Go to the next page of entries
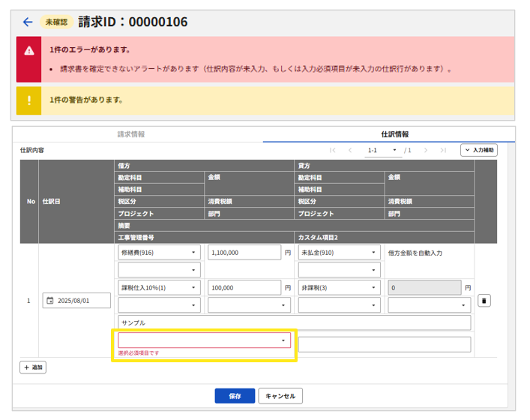This screenshot has width=530, height=420. pyautogui.click(x=426, y=150)
